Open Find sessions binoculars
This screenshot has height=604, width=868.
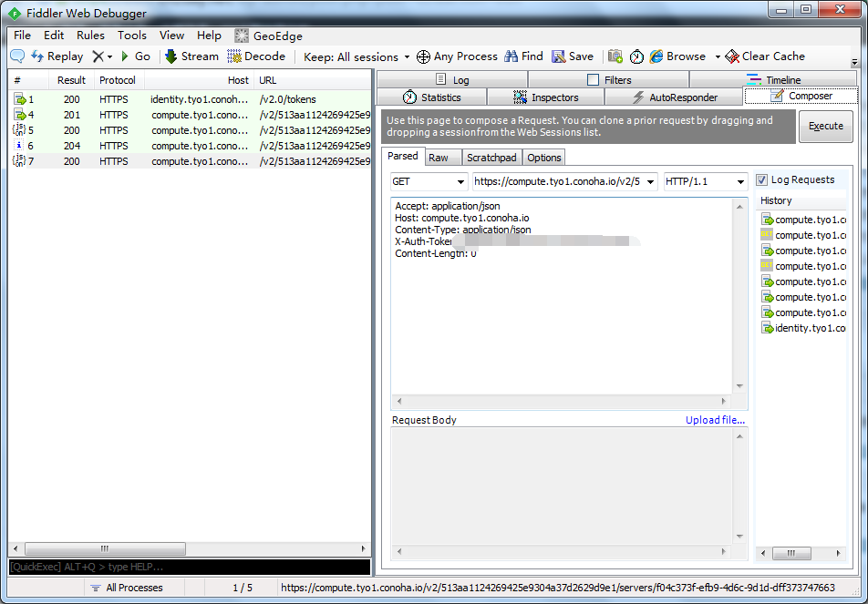click(x=523, y=56)
